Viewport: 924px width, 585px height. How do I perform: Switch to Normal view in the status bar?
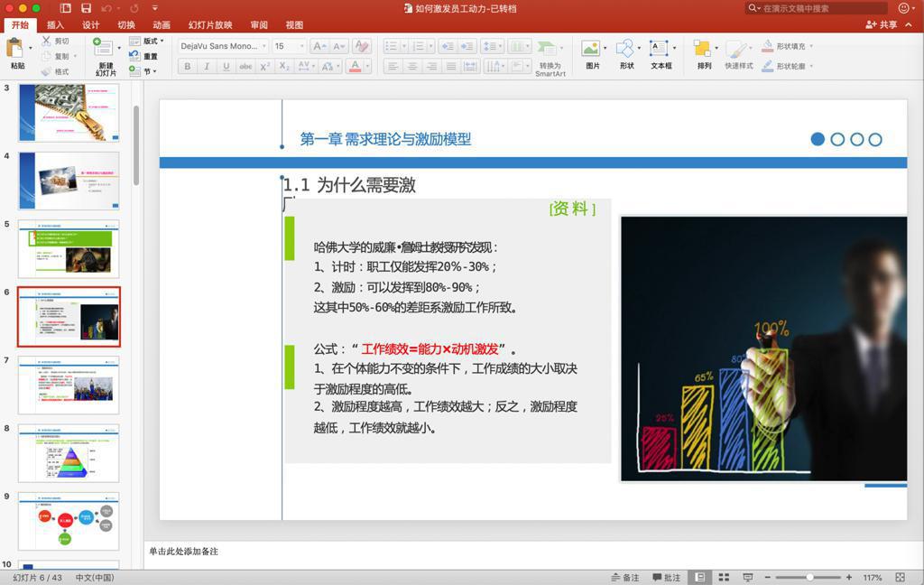coord(699,578)
